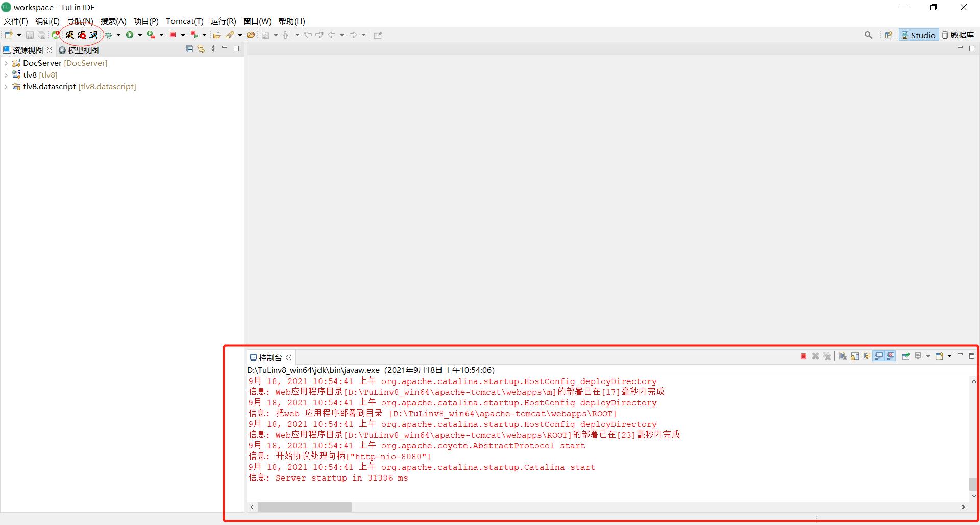The image size is (980, 525).
Task: Click the magnifier quick access icon
Action: (x=868, y=35)
